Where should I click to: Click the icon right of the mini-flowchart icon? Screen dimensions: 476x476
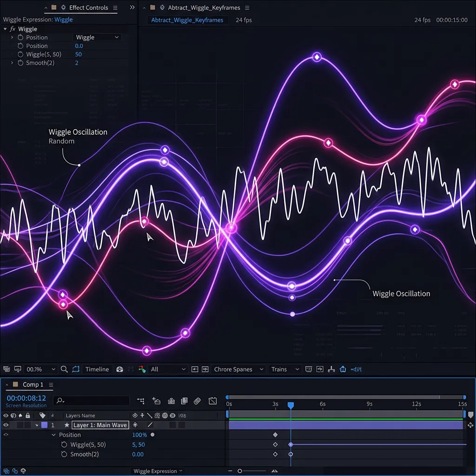point(156,401)
